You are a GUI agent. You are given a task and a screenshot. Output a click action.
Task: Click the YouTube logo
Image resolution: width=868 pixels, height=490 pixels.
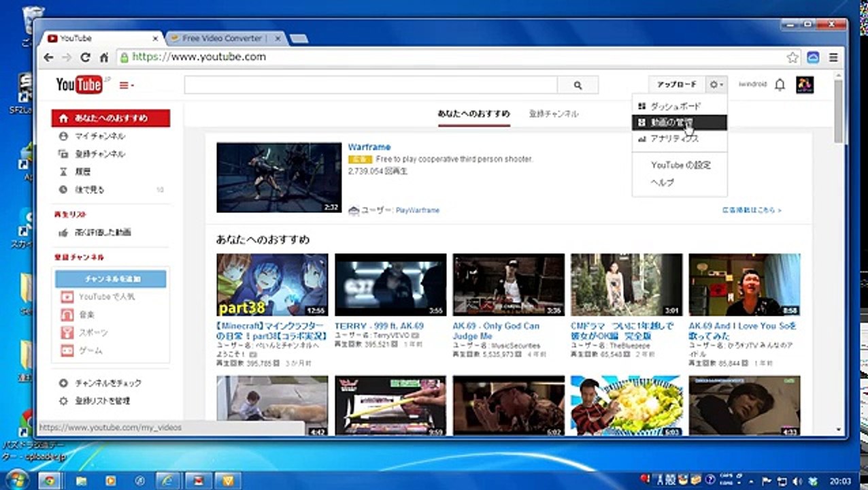pyautogui.click(x=80, y=84)
